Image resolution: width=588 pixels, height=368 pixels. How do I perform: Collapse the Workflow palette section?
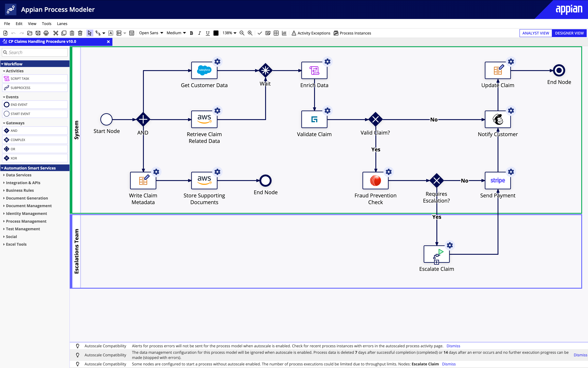[x=35, y=64]
